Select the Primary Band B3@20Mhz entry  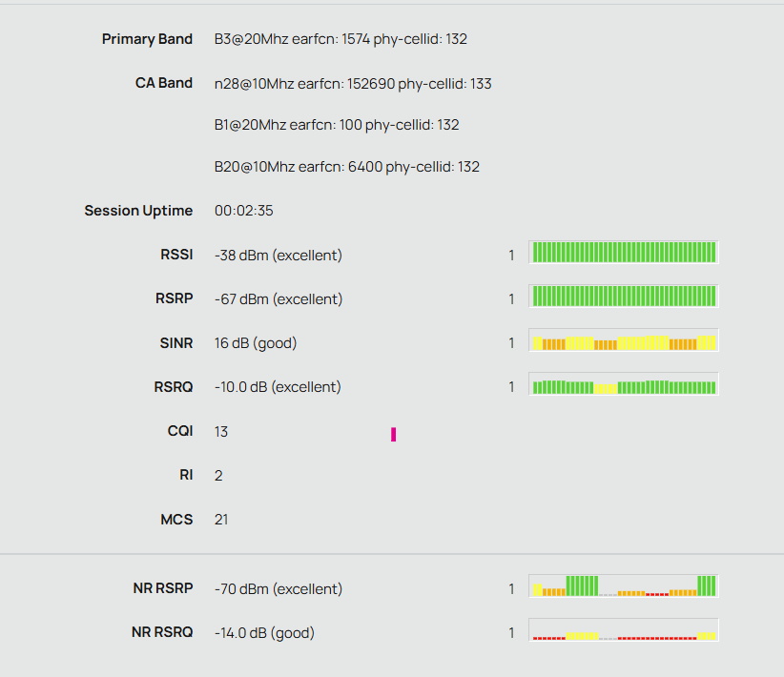pyautogui.click(x=340, y=39)
